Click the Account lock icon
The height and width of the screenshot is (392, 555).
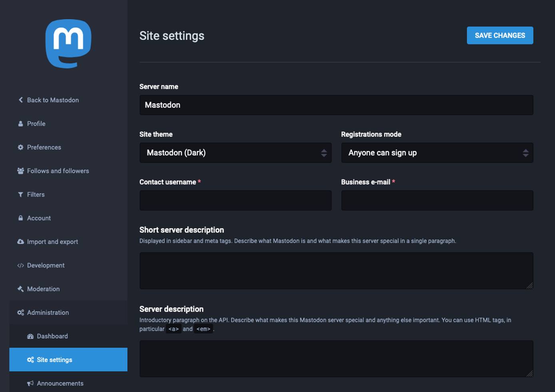[20, 218]
